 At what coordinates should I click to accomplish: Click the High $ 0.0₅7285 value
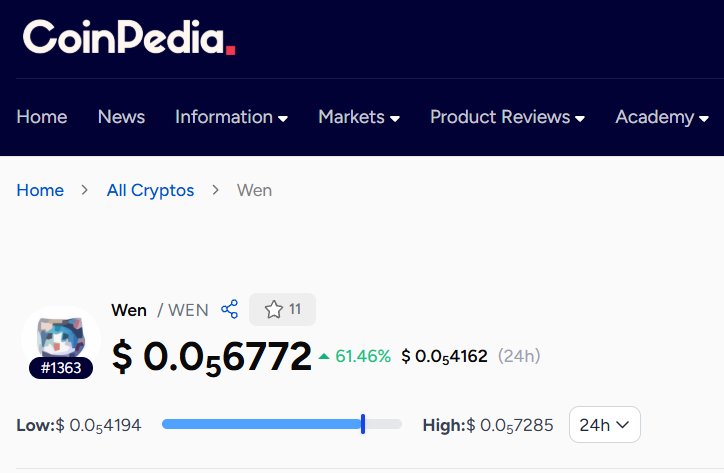(488, 425)
